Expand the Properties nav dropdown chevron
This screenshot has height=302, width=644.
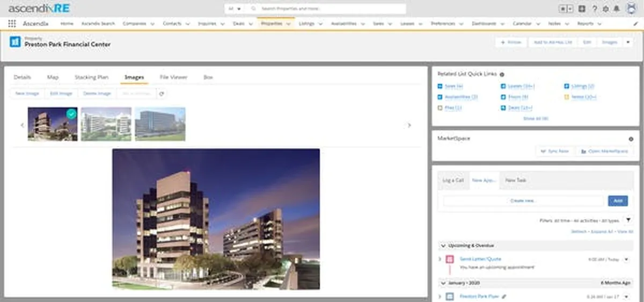[x=289, y=24]
